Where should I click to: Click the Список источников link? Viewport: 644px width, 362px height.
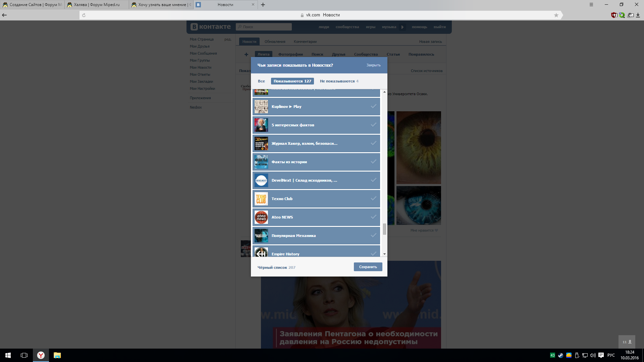(427, 71)
